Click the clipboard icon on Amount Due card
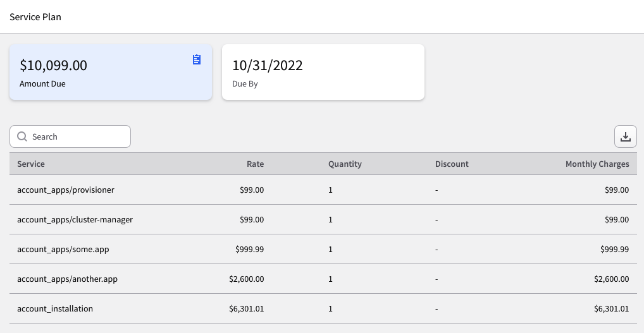Image resolution: width=644 pixels, height=333 pixels. point(197,59)
